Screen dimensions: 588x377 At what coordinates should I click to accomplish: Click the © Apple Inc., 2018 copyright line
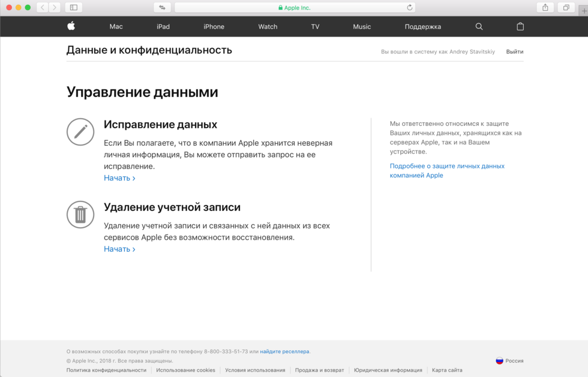pos(119,361)
